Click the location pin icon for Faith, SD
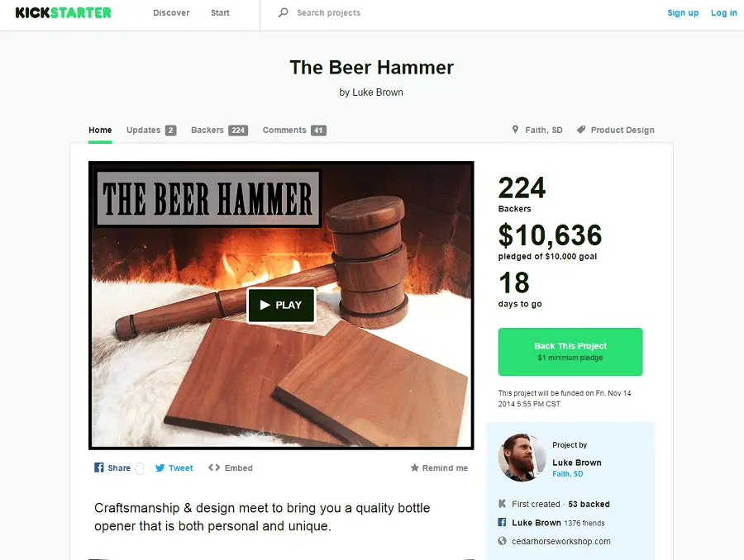 pyautogui.click(x=515, y=130)
